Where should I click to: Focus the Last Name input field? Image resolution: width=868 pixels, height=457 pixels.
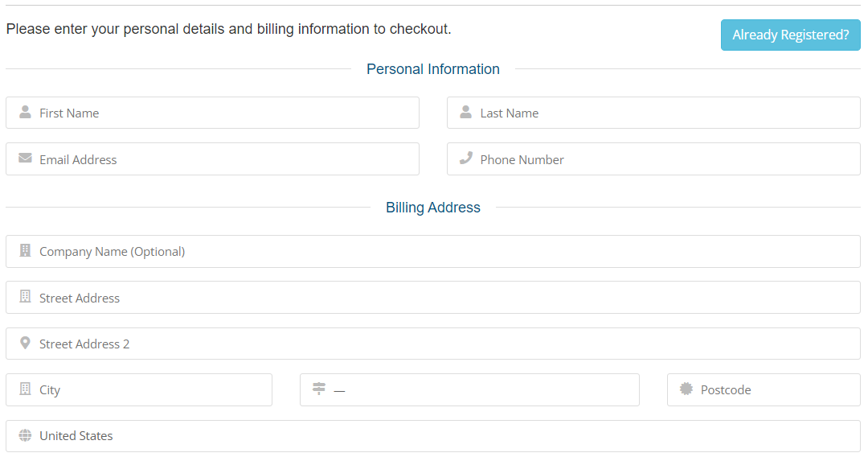(653, 113)
